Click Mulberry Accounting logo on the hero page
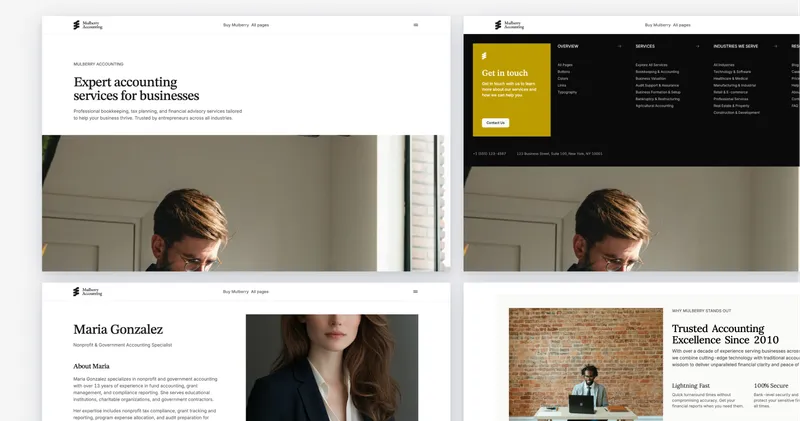 pos(88,25)
